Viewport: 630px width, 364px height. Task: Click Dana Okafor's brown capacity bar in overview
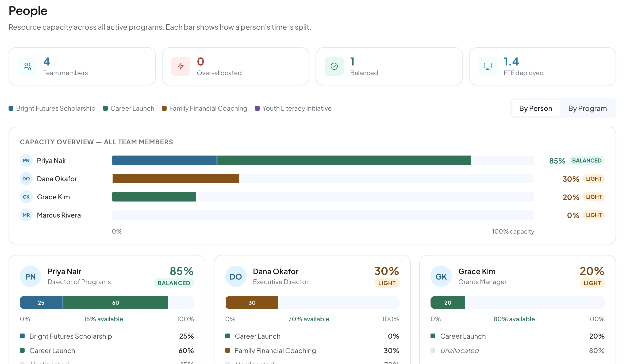176,179
